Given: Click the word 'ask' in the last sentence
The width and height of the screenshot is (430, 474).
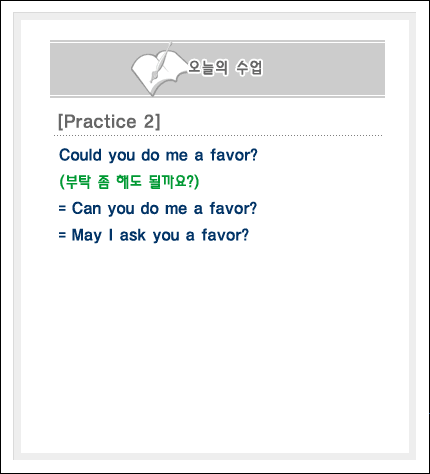Looking at the screenshot, I should point(133,235).
